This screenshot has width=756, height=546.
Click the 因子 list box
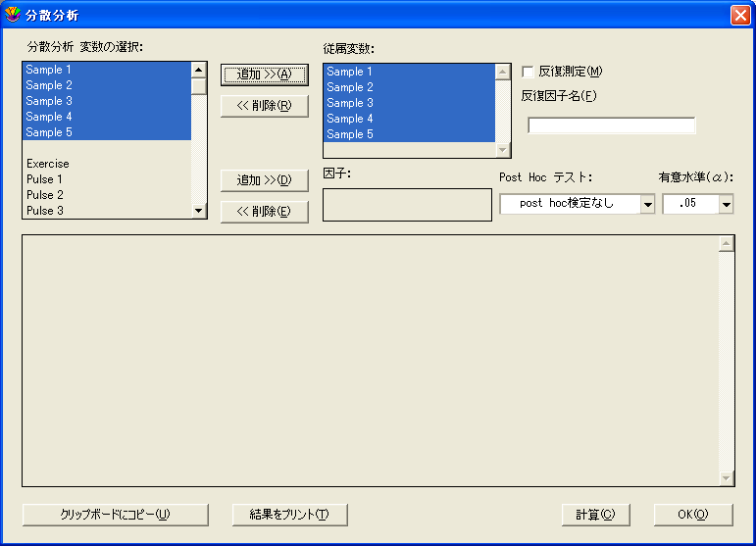coord(407,205)
